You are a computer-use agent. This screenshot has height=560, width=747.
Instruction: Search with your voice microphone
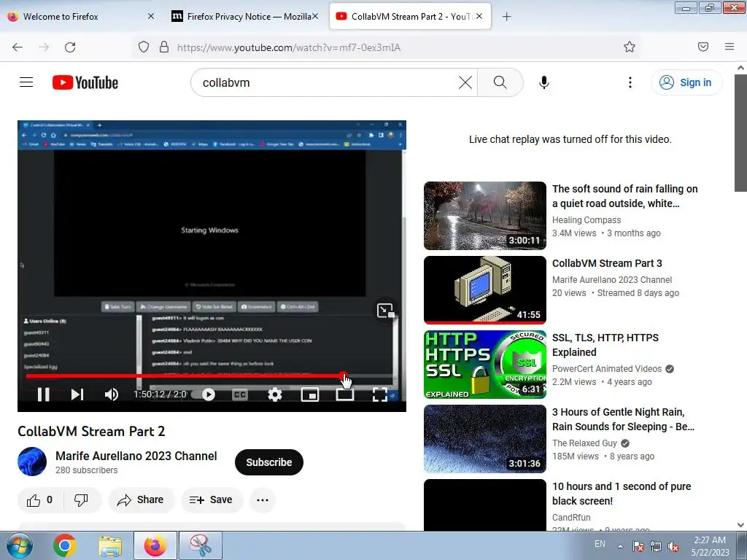tap(544, 82)
